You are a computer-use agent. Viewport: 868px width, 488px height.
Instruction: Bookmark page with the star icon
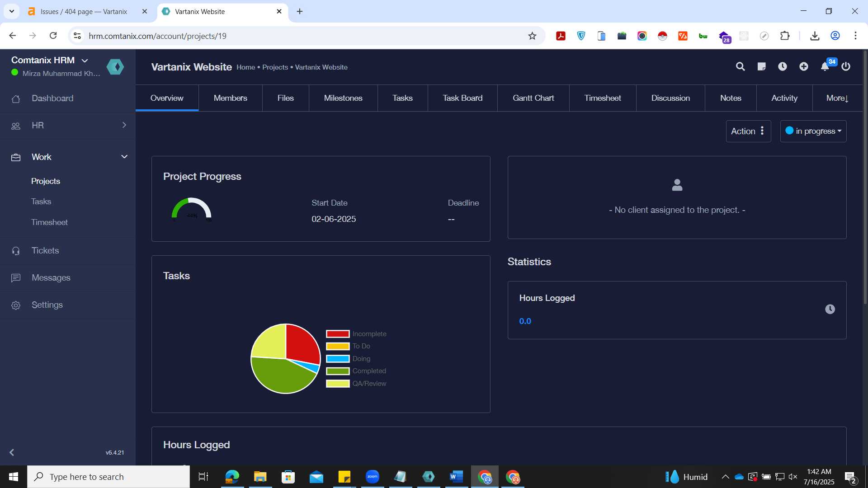532,36
